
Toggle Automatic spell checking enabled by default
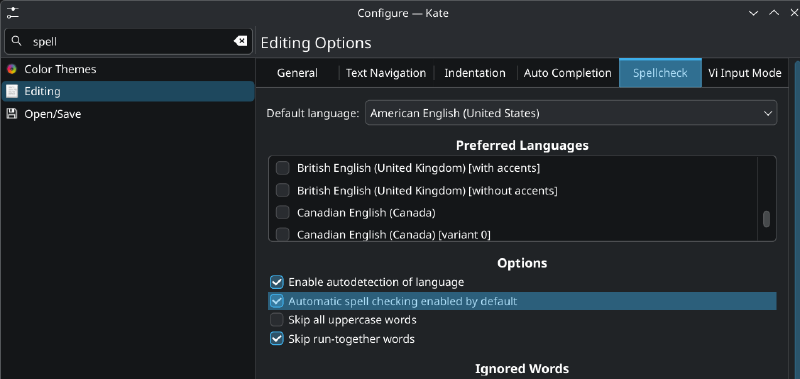(277, 301)
